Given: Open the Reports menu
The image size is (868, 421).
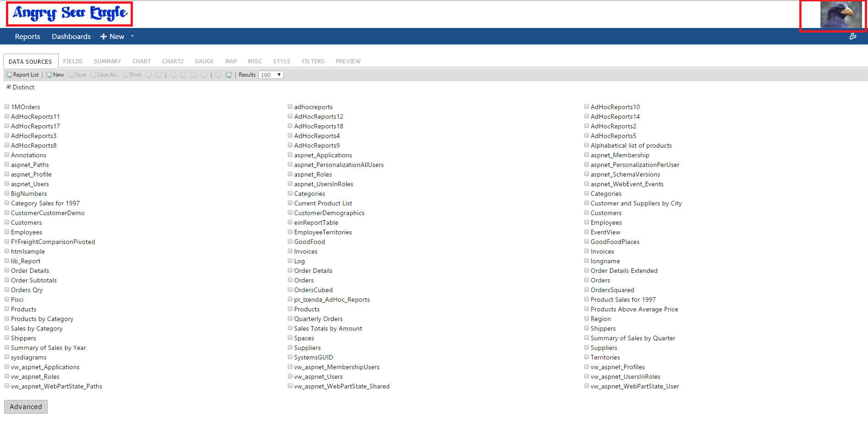Looking at the screenshot, I should click(x=27, y=36).
